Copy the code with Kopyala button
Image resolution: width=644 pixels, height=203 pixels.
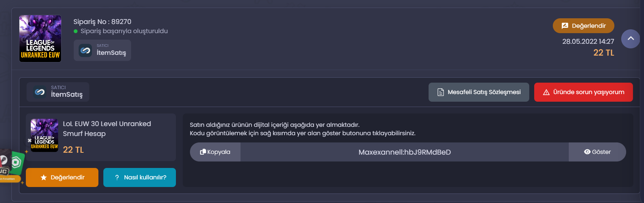coord(215,152)
